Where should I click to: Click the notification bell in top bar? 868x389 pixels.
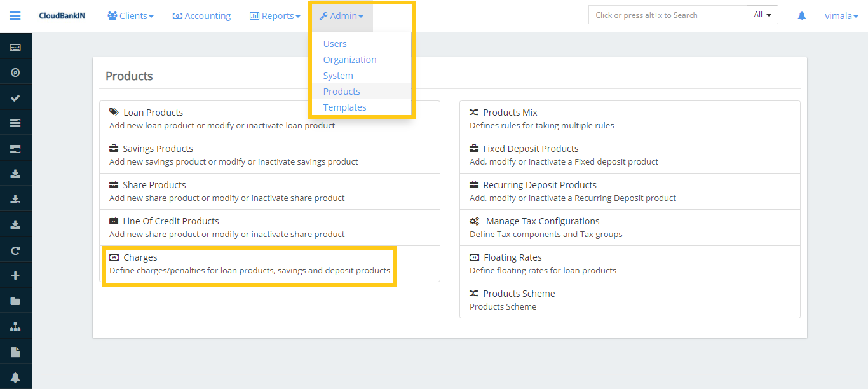(802, 16)
